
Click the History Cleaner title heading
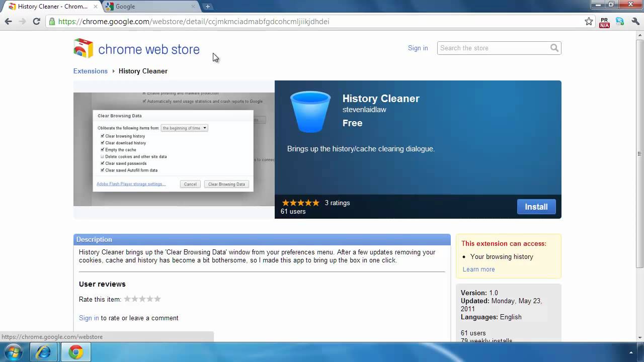(x=381, y=99)
